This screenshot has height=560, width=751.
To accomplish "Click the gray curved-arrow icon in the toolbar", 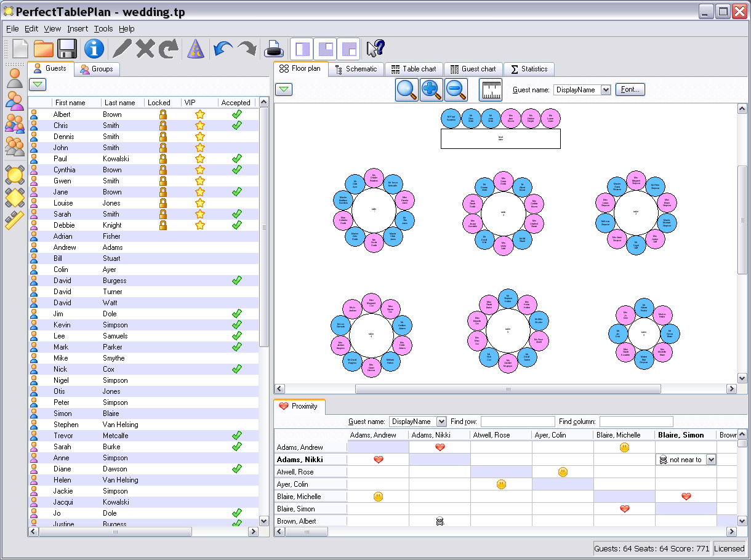I will 169,49.
